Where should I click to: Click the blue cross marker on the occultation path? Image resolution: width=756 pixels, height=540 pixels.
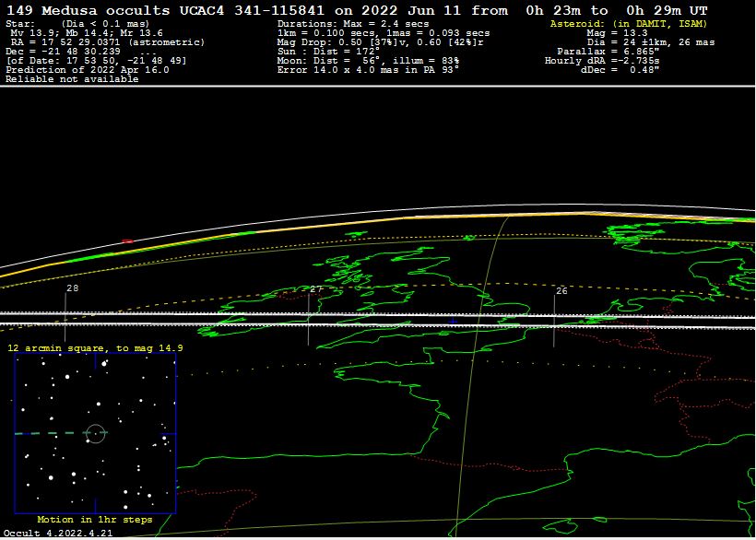[452, 320]
